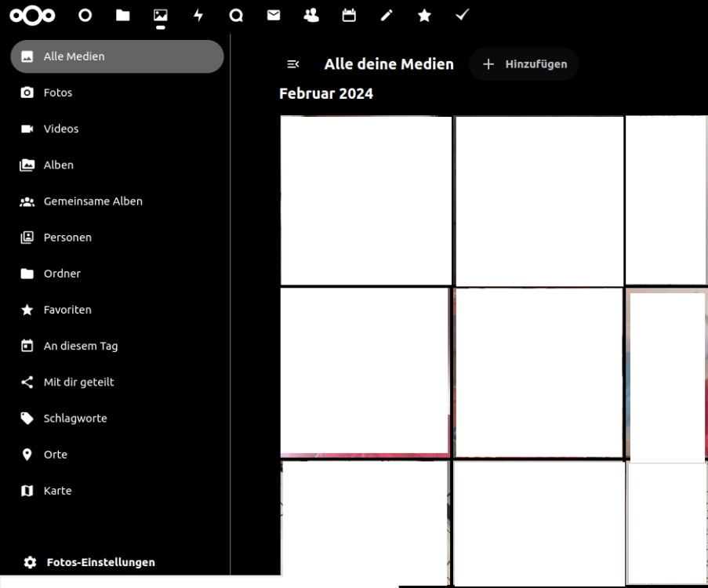Viewport: 708px width, 588px height.
Task: Click the Hinzufügen button
Action: [x=525, y=64]
